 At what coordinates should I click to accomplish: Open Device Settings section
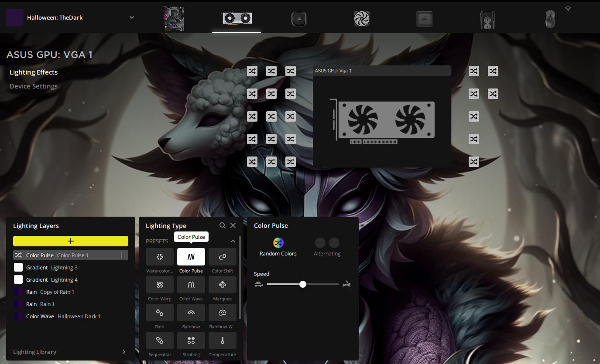34,86
